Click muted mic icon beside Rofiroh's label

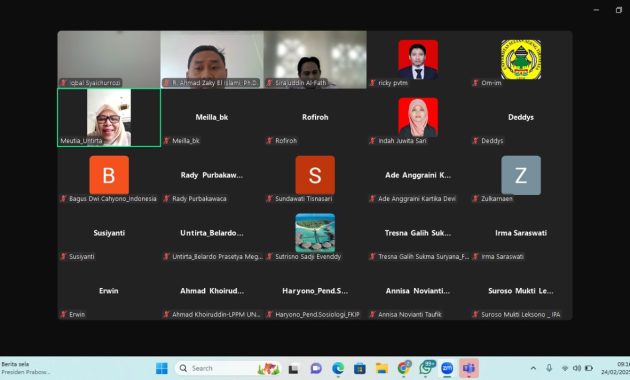coord(269,141)
